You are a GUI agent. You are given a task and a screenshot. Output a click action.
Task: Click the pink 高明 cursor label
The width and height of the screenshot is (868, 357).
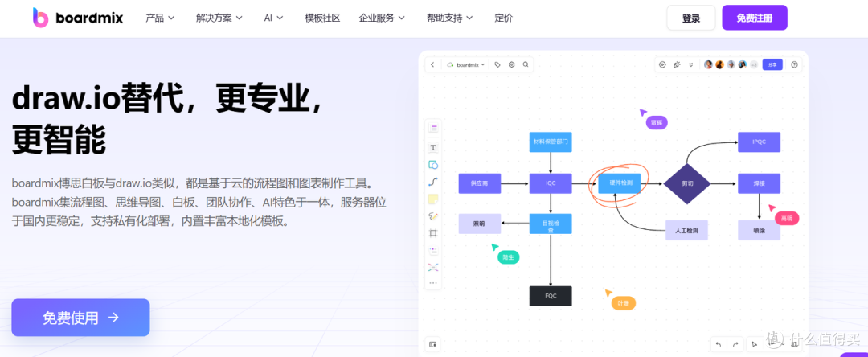[787, 218]
